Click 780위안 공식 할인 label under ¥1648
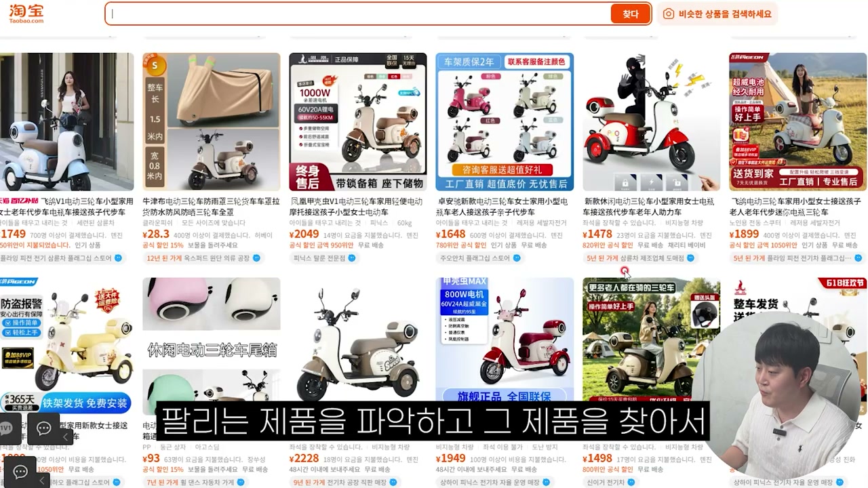868x488 pixels. point(461,245)
